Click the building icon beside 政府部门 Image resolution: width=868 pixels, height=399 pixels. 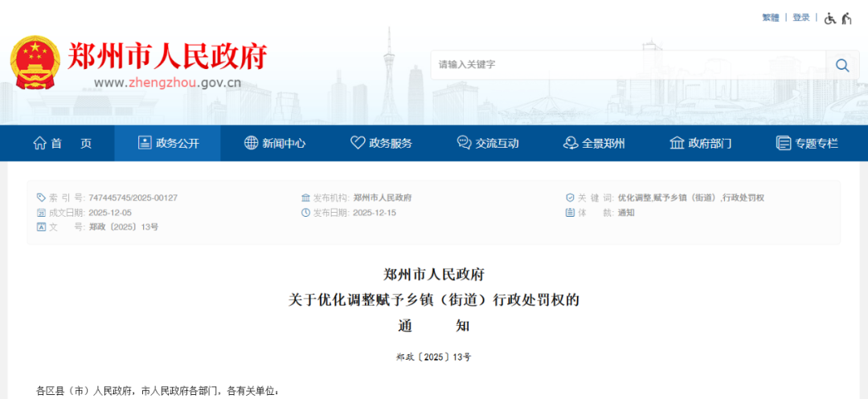tap(677, 143)
